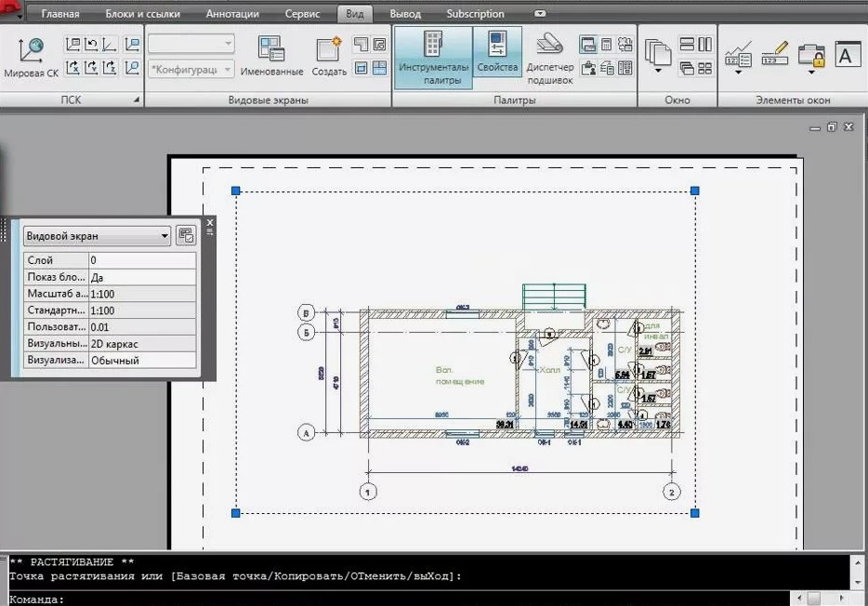Screen dimensions: 868x606
Task: Expand the switch windows dropdown arrow
Action: click(658, 72)
